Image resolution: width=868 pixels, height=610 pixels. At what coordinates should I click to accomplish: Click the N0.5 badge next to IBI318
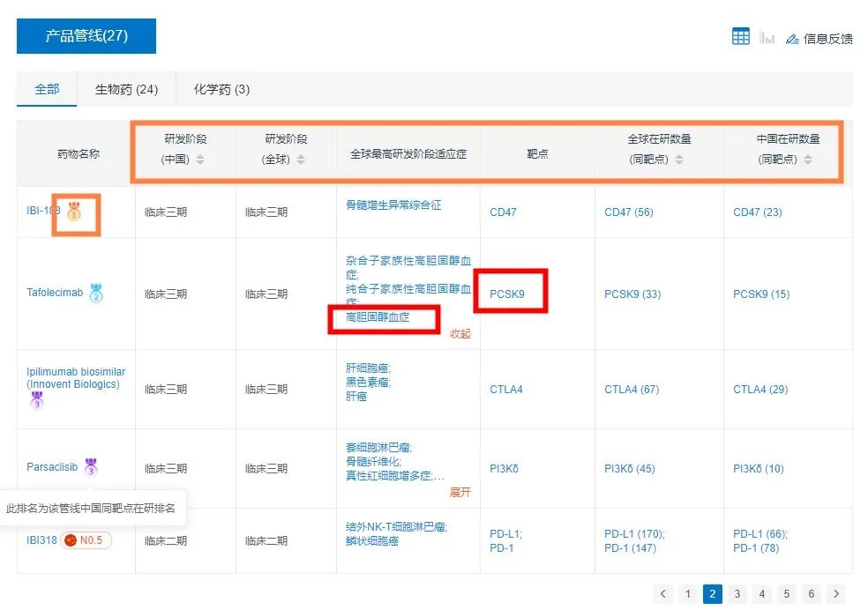tap(86, 540)
